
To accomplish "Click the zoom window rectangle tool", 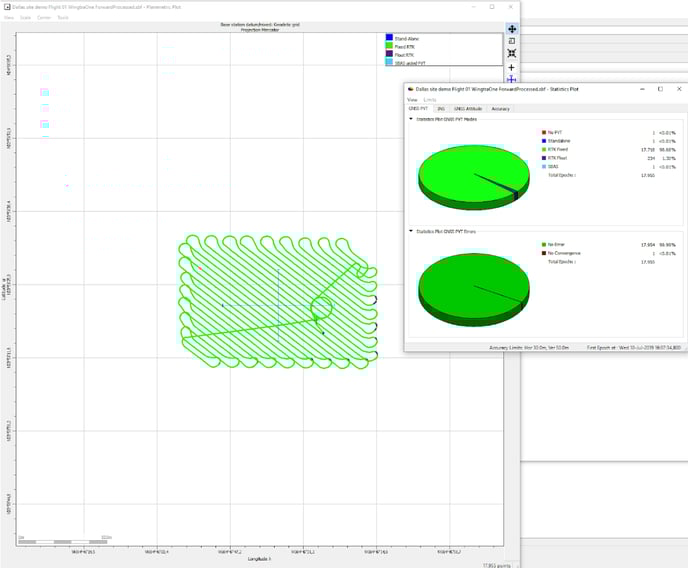I will (x=511, y=41).
